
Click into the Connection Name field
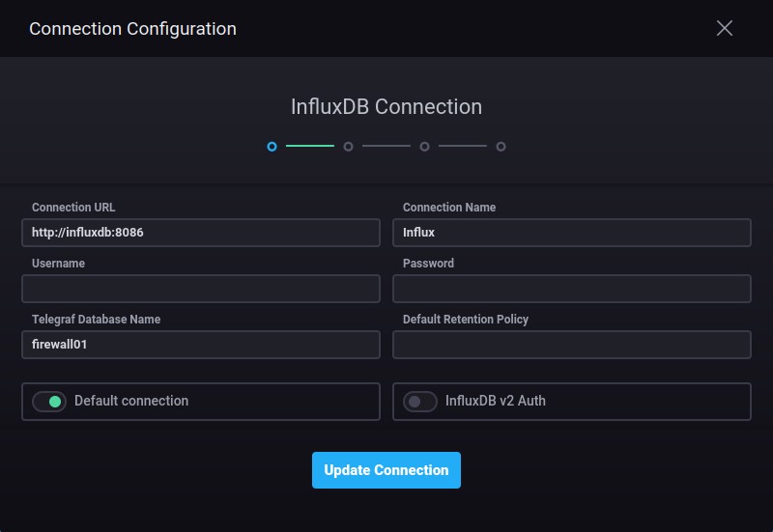tap(572, 233)
